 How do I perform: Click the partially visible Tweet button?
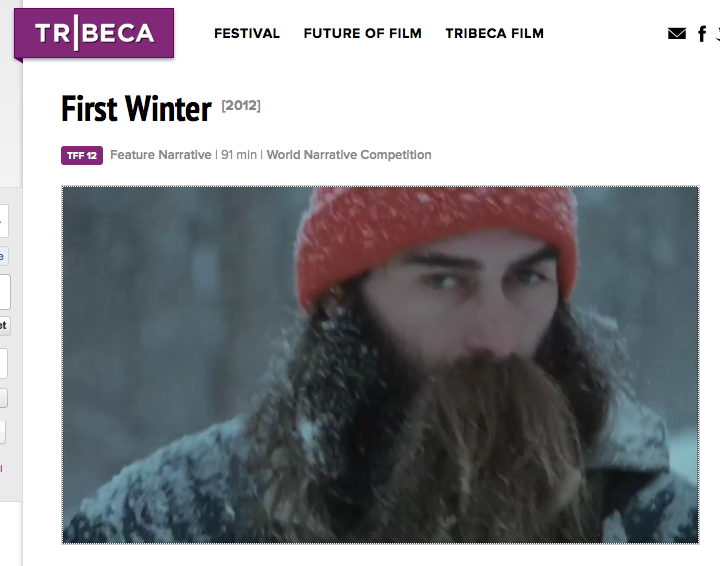[5, 325]
